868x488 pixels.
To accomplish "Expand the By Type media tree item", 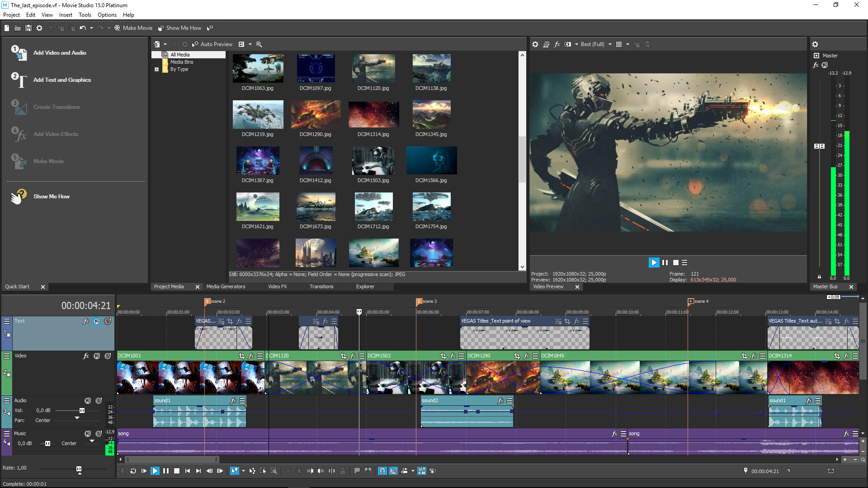I will pyautogui.click(x=157, y=69).
